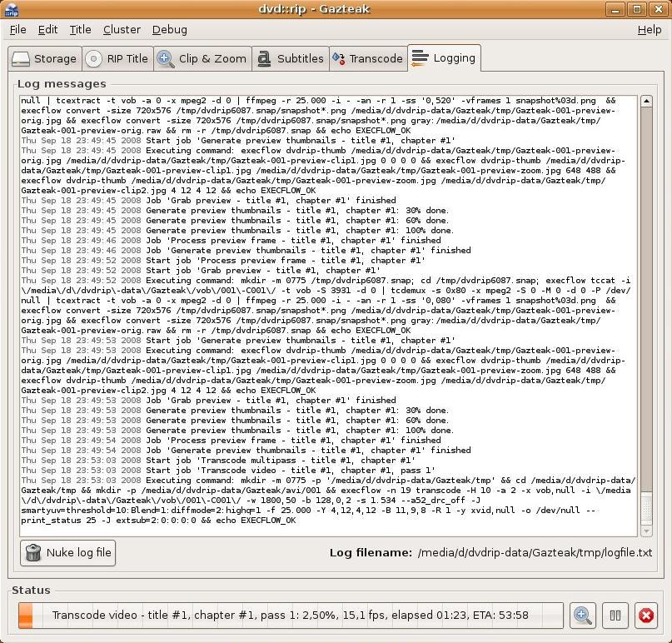Click the 23:49:53 '100% done' log line
This screenshot has height=643, width=672.
tap(237, 431)
